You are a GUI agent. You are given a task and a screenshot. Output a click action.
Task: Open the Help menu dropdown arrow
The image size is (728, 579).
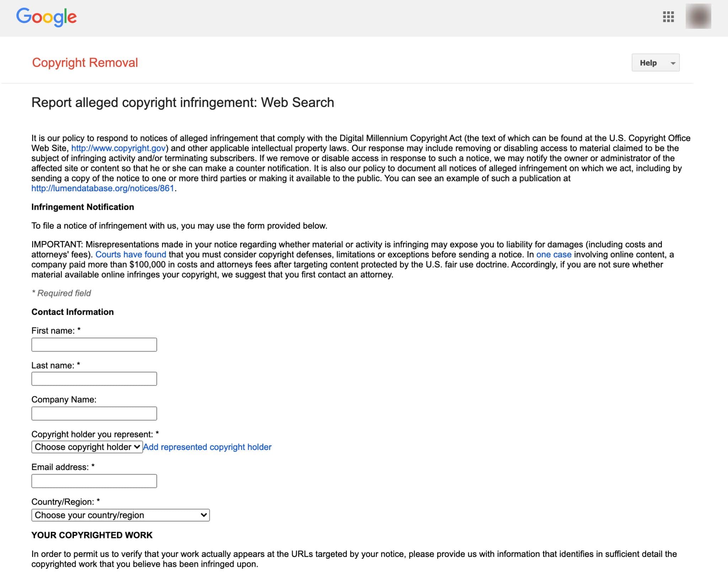673,63
